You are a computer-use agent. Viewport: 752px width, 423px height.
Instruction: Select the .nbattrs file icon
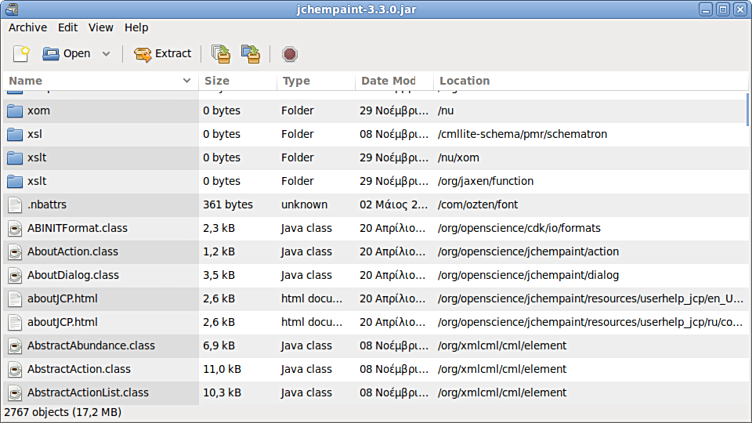(15, 205)
